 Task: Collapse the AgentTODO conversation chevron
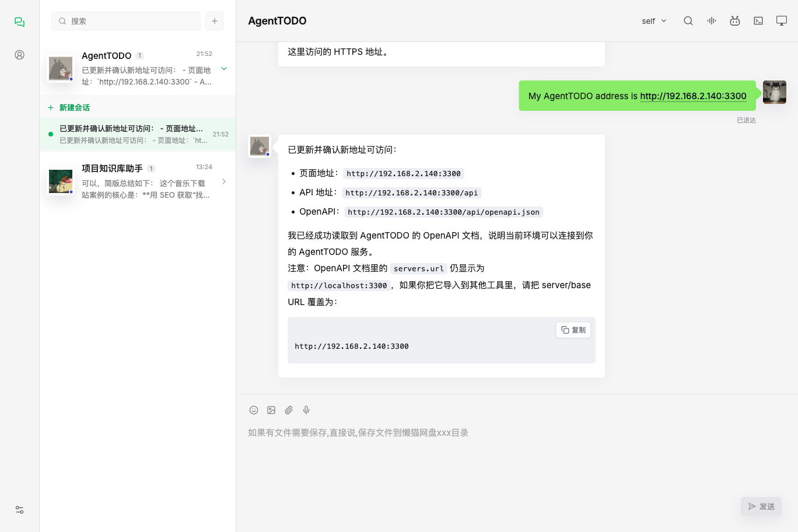pos(223,69)
